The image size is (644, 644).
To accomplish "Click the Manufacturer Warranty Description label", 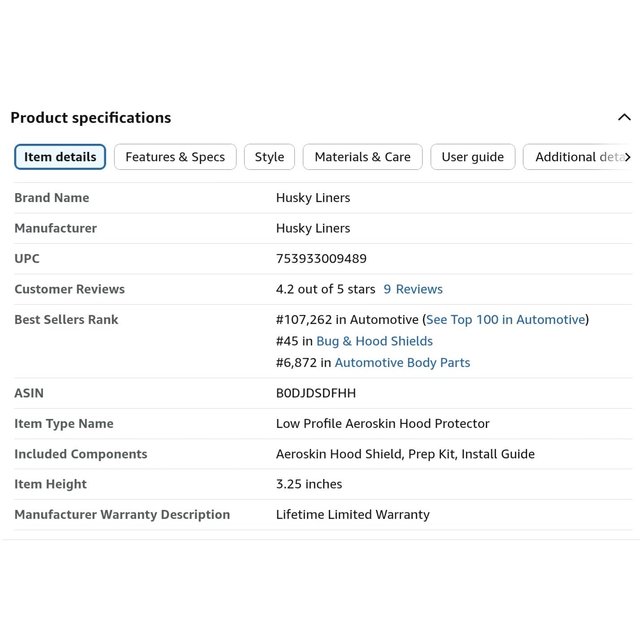I will (x=122, y=514).
